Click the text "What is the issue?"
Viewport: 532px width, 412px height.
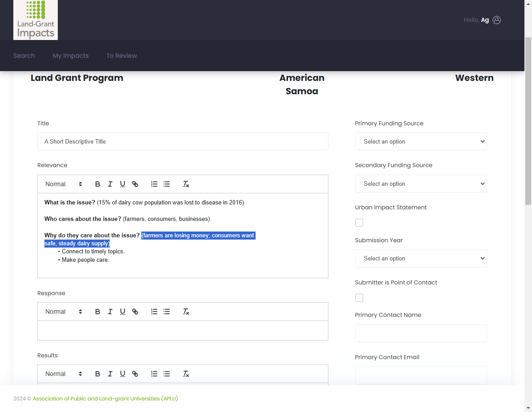point(69,202)
